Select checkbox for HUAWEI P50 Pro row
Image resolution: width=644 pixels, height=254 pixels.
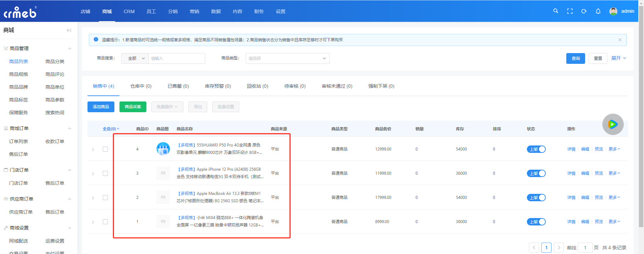coord(105,149)
